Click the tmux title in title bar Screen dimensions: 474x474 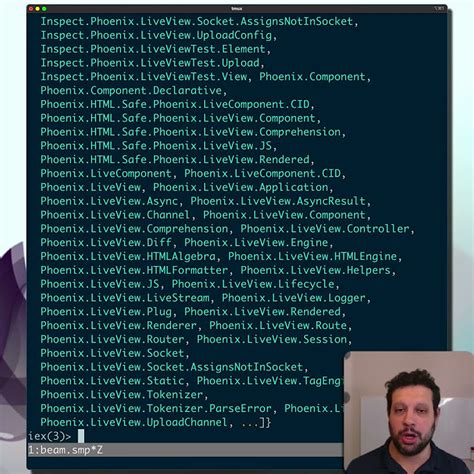[237, 9]
